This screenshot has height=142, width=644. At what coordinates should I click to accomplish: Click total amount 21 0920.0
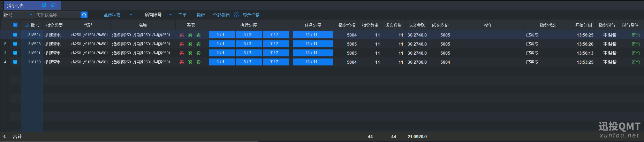(x=417, y=137)
